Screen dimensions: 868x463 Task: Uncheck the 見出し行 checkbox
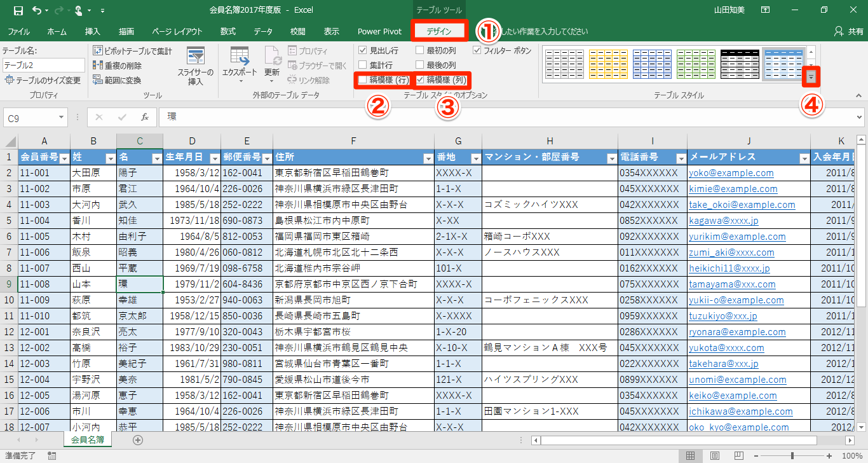pyautogui.click(x=362, y=50)
